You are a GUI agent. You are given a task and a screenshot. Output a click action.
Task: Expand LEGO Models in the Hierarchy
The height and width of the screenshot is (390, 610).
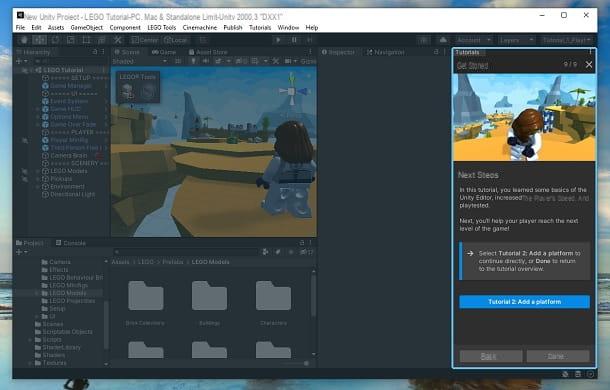[x=38, y=171]
